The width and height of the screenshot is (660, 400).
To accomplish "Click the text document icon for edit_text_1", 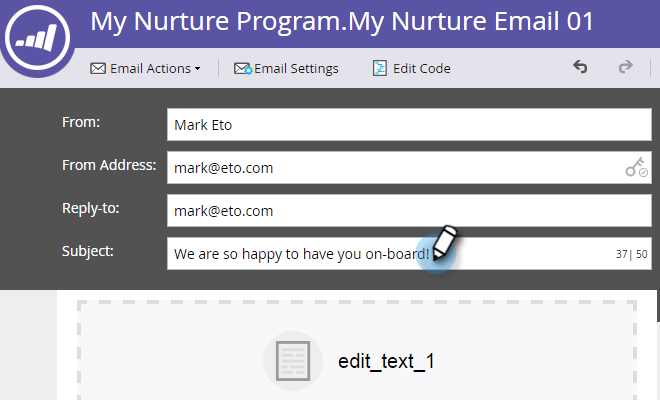I will pos(293,361).
